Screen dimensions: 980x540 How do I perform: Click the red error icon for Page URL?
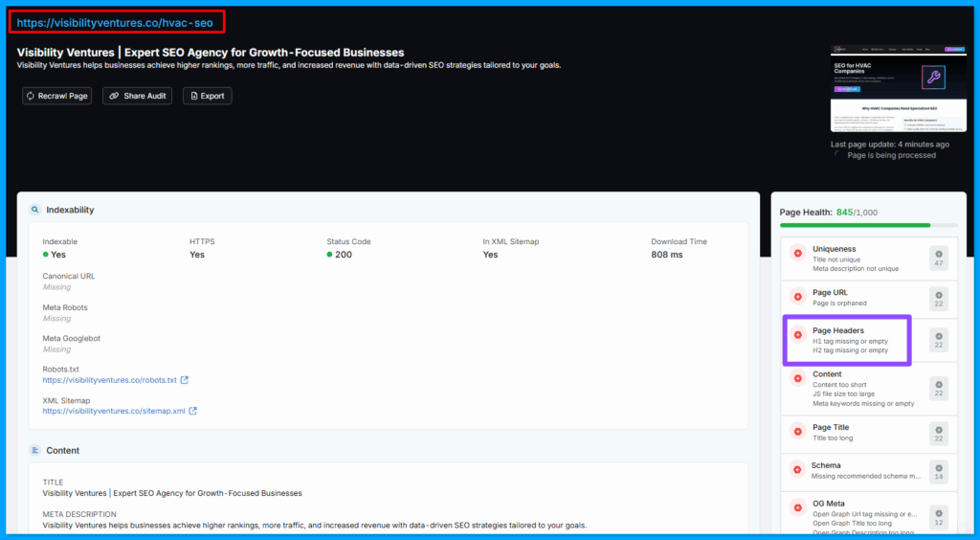(x=797, y=297)
